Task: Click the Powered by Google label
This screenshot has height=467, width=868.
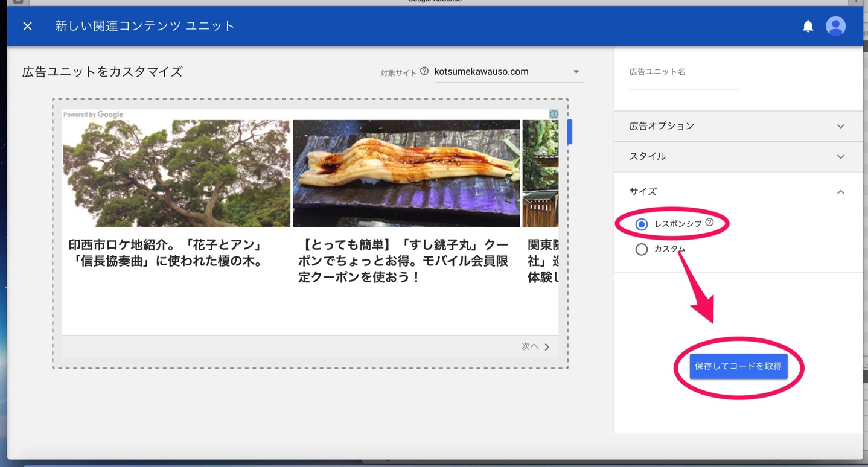Action: click(93, 115)
